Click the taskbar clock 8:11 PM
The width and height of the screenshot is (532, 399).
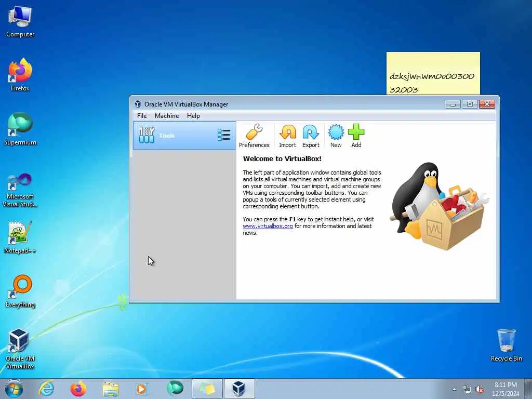(x=506, y=385)
